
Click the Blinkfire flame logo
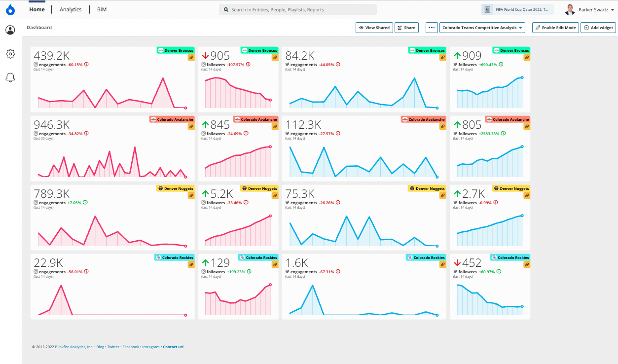[x=10, y=9]
